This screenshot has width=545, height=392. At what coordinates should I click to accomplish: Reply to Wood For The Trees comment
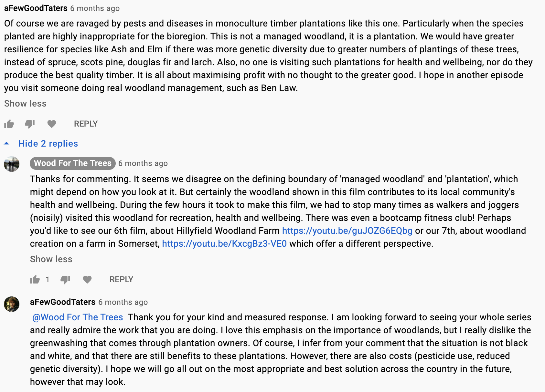(121, 280)
